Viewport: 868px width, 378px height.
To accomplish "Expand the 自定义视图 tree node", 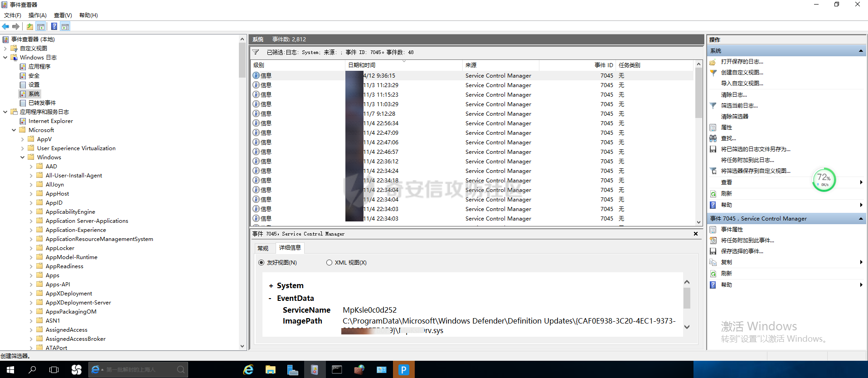I will tap(5, 49).
